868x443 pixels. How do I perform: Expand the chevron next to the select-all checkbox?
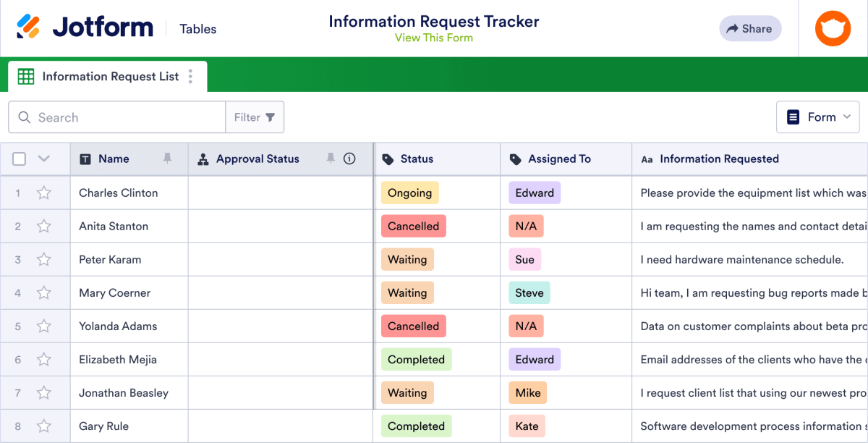pyautogui.click(x=43, y=159)
